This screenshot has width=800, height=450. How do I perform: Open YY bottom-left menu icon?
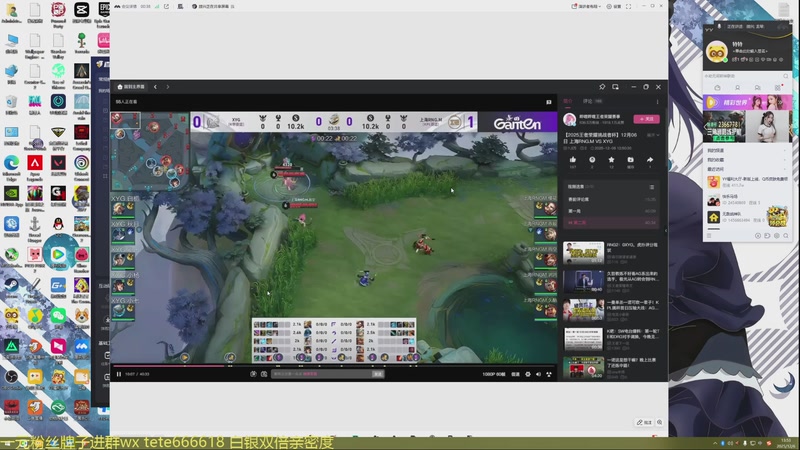coord(709,236)
